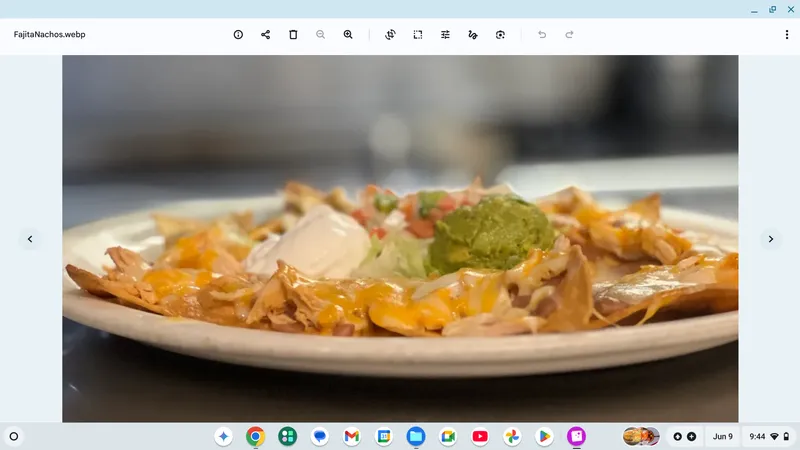Open the purple Gallery app in shelf
800x450 pixels.
tap(577, 436)
